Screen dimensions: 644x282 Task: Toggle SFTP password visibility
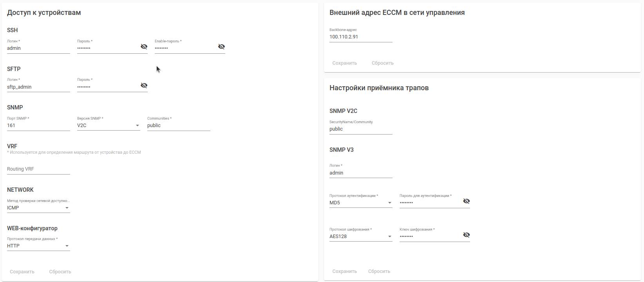[x=144, y=86]
